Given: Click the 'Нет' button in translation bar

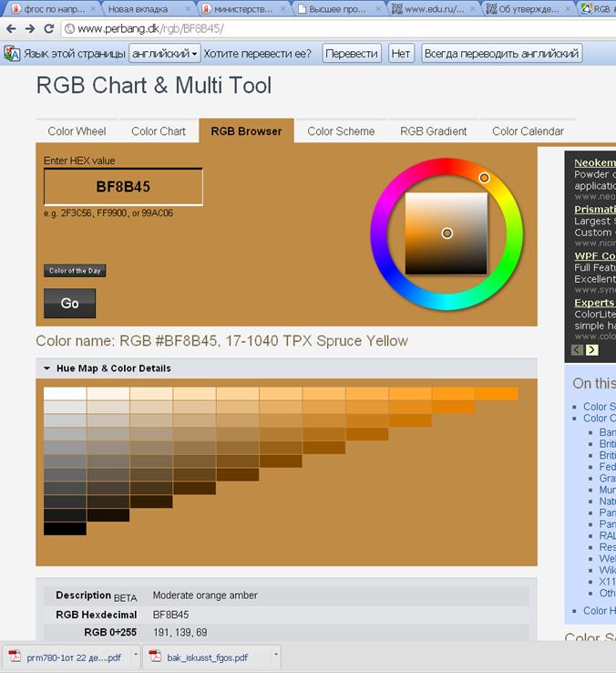Looking at the screenshot, I should (x=401, y=54).
